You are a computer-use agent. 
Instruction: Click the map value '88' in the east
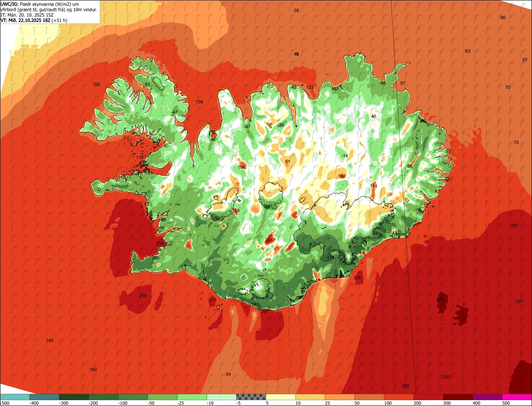[410, 166]
